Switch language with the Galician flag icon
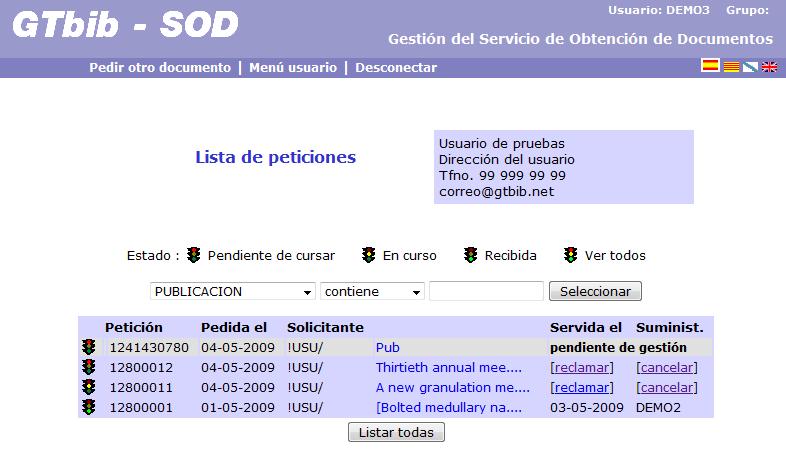 750,67
